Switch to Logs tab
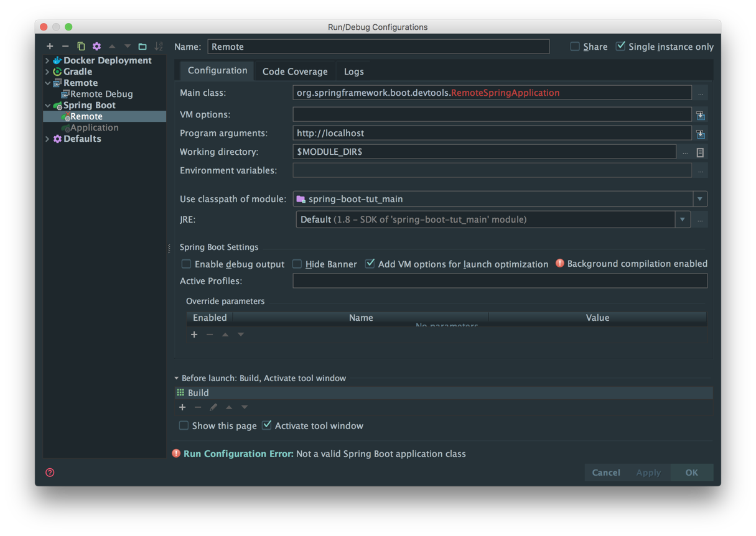Screen dimensions: 756x536 [x=353, y=72]
